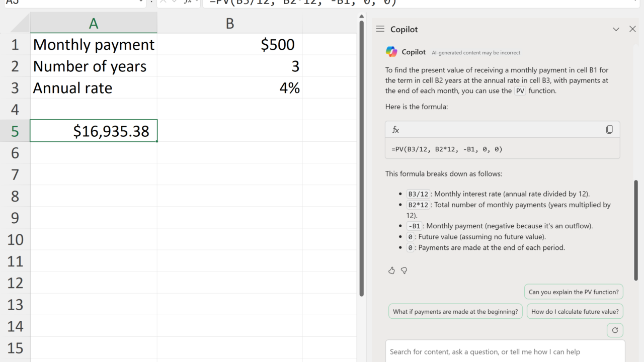The height and width of the screenshot is (362, 644).
Task: Click the "B3/12" code chip
Action: [x=418, y=194]
